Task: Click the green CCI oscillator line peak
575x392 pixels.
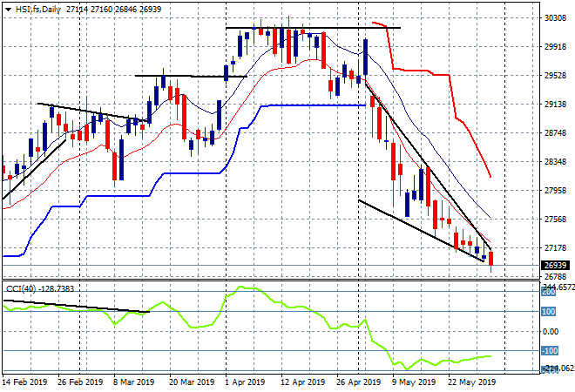Action: pos(241,287)
